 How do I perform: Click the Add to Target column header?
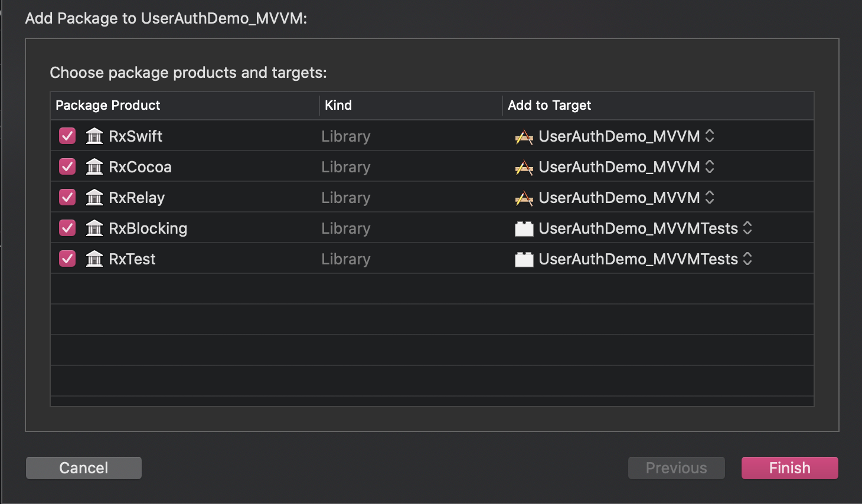click(x=658, y=106)
